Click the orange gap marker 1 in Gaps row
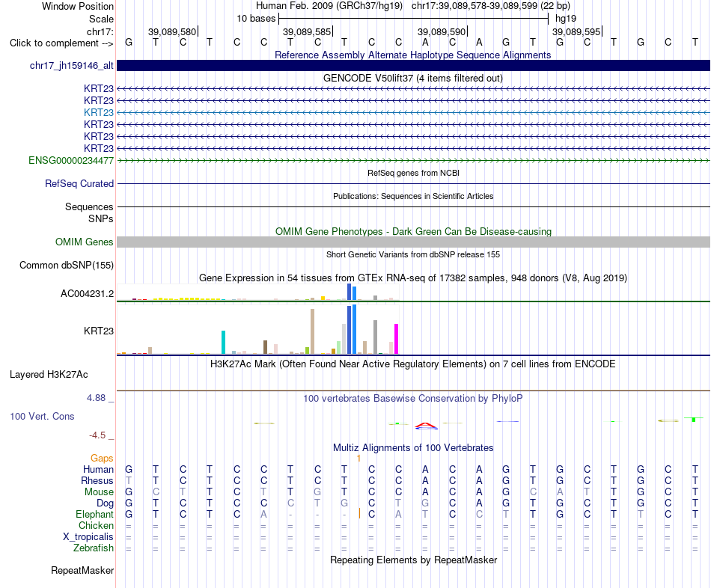Screen dimensions: 711x588 pos(358,459)
